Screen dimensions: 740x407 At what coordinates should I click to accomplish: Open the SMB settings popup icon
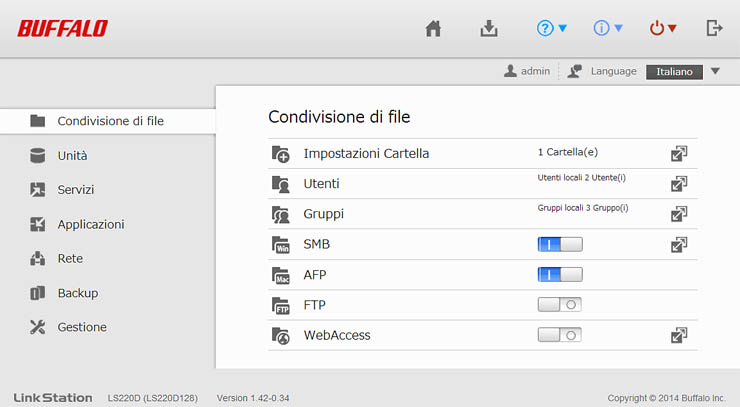(679, 244)
